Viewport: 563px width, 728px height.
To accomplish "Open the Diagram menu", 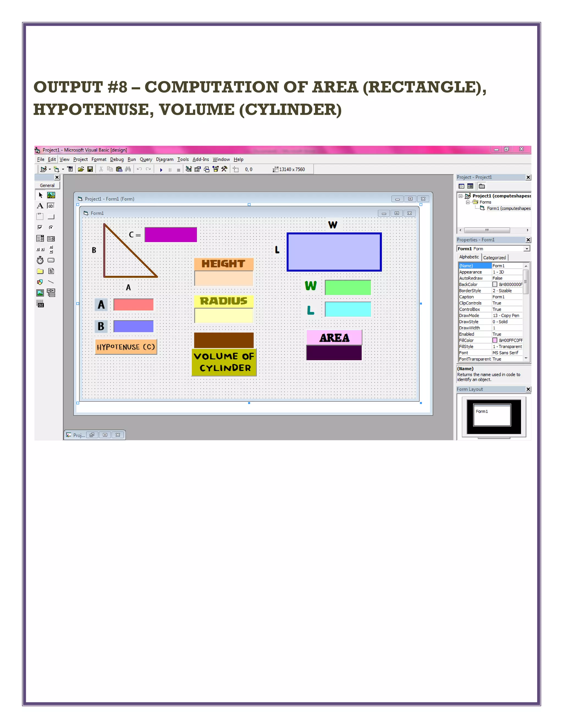I will (x=165, y=159).
